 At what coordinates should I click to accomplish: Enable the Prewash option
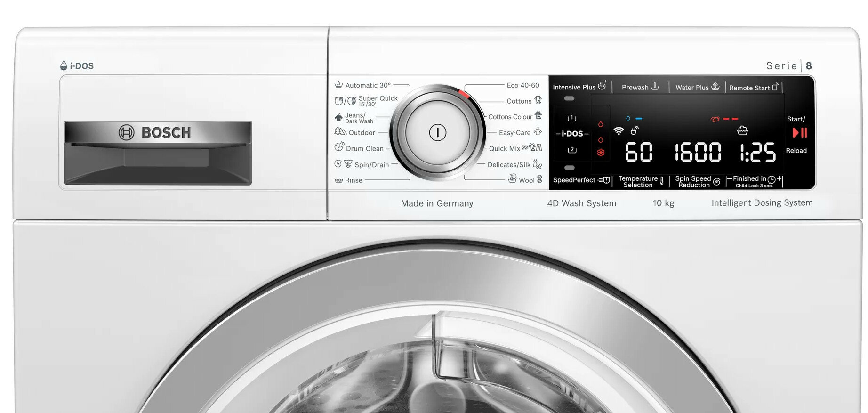[640, 87]
